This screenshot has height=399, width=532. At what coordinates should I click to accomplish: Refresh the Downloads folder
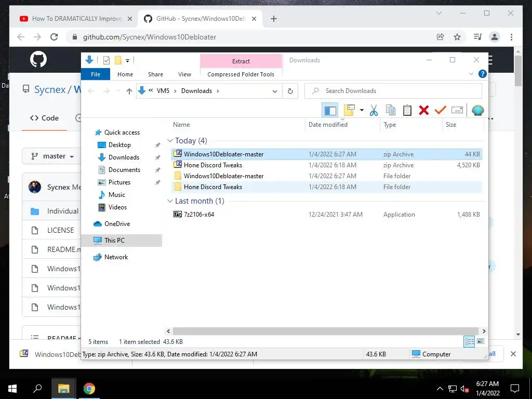tap(290, 91)
